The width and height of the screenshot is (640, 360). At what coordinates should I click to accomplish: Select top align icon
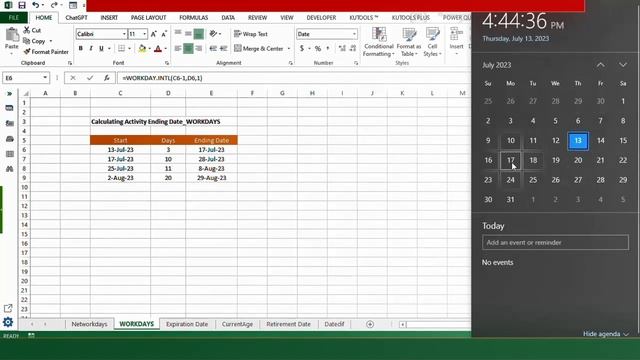click(x=178, y=33)
